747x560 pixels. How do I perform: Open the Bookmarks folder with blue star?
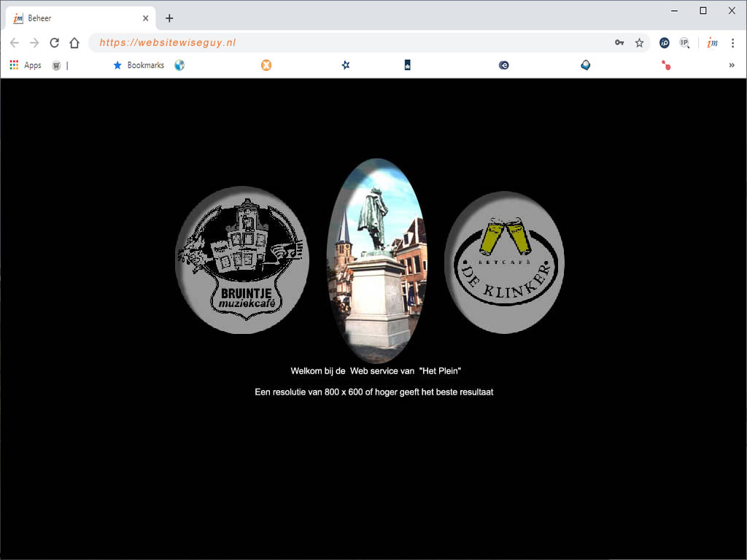click(139, 65)
